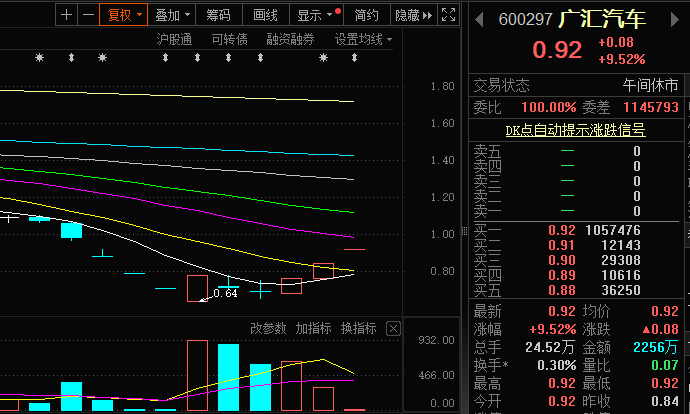
Task: Click the 买五 price 0.88
Action: point(562,290)
